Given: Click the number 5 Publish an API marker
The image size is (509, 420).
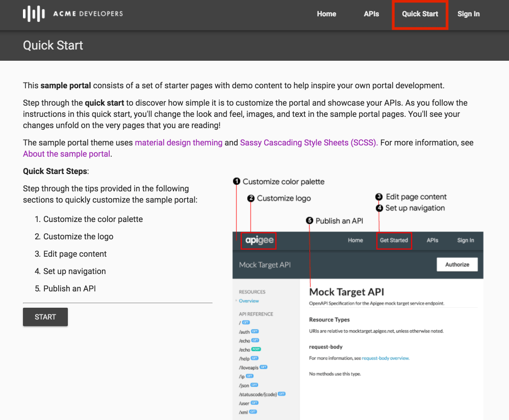Looking at the screenshot, I should point(309,220).
